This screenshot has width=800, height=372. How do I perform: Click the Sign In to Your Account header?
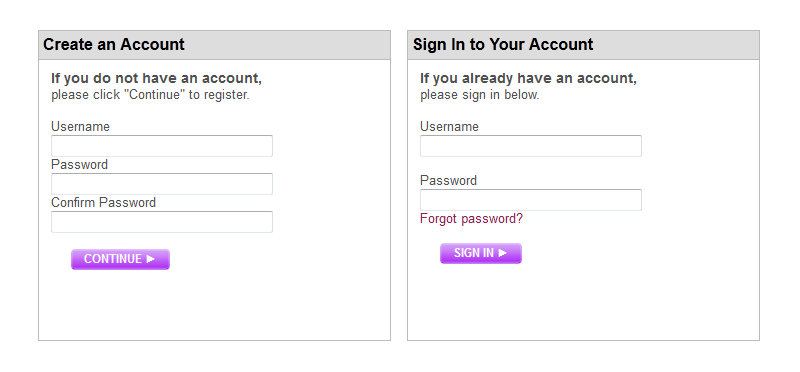(583, 45)
